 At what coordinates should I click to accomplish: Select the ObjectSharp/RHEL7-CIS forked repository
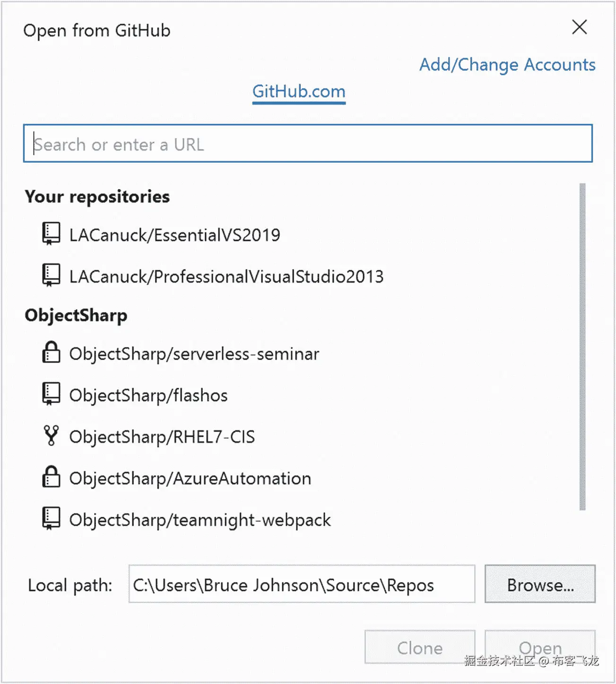click(162, 437)
